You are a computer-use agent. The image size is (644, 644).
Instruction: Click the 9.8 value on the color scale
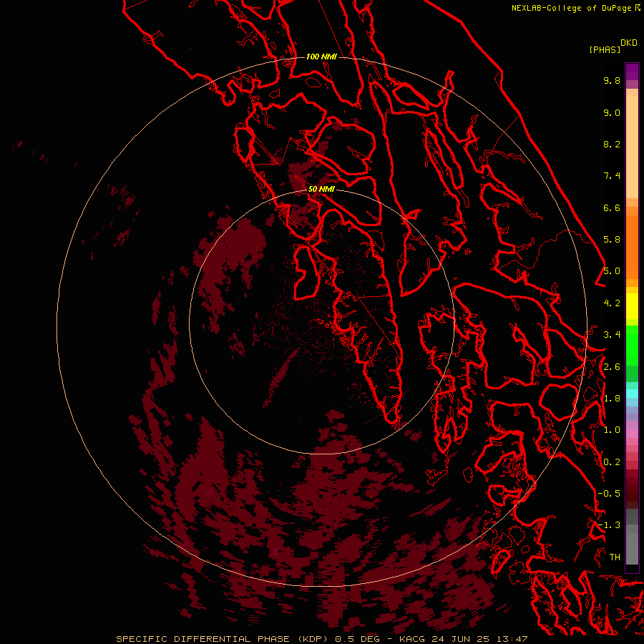pos(612,80)
